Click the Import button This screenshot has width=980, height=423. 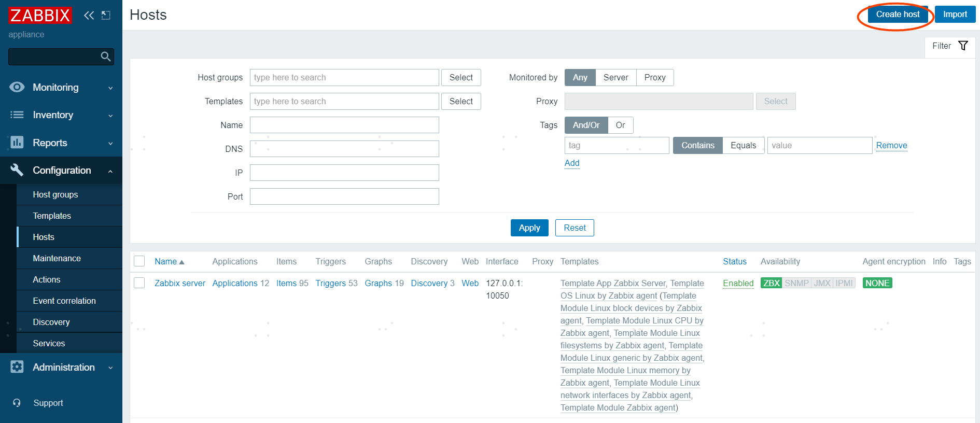tap(955, 14)
